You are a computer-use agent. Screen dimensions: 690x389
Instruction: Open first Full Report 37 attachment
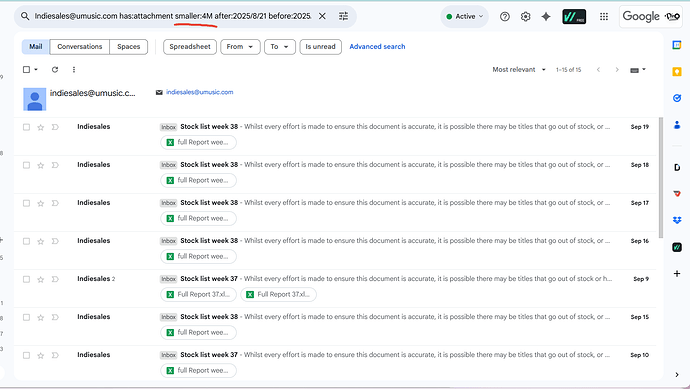(198, 295)
